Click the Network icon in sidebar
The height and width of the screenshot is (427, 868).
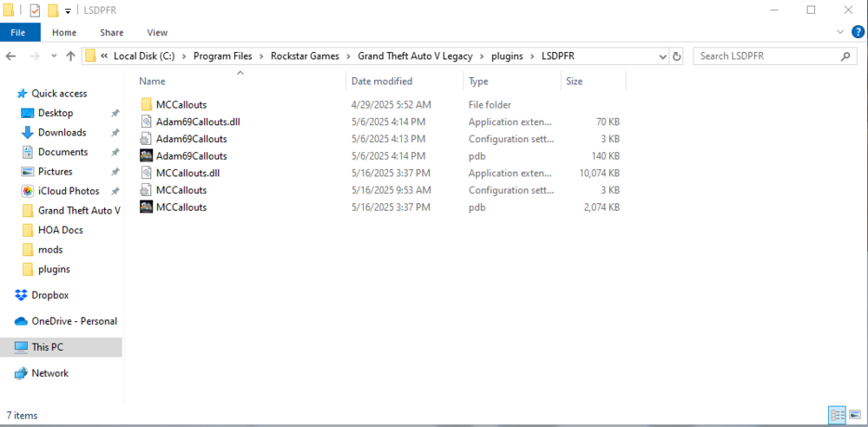(21, 373)
